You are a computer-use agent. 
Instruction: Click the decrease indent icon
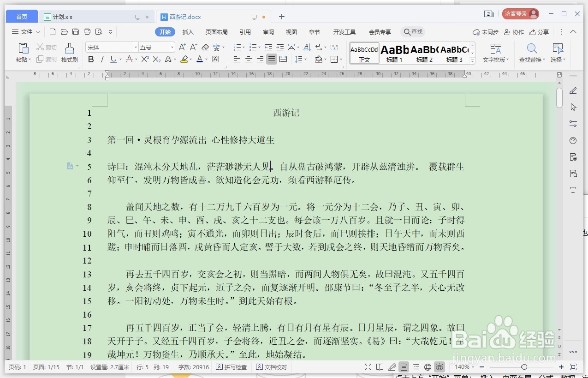tap(268, 47)
